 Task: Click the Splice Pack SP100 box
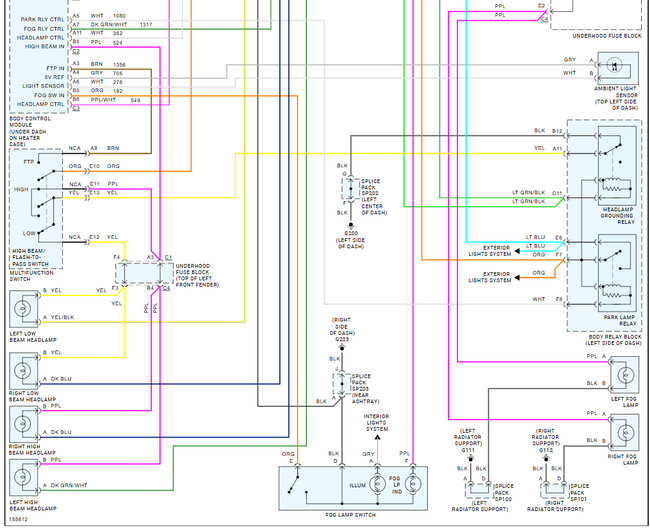(x=479, y=490)
